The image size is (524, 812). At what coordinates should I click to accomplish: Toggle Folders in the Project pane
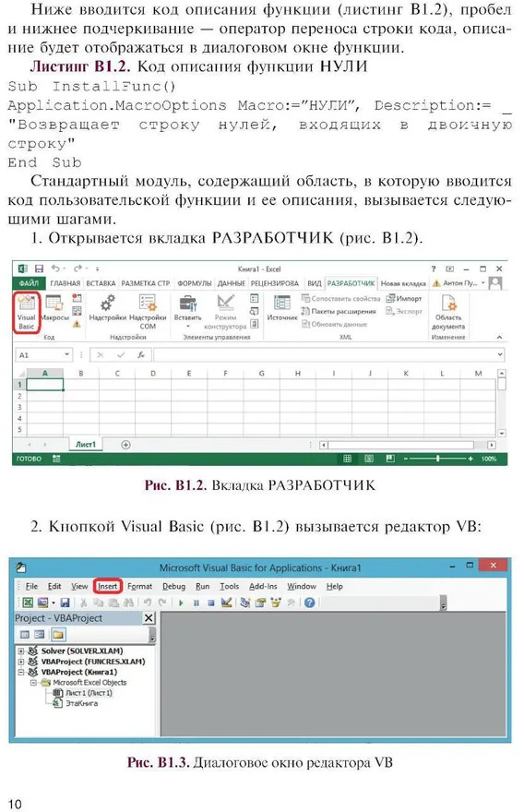click(x=58, y=635)
